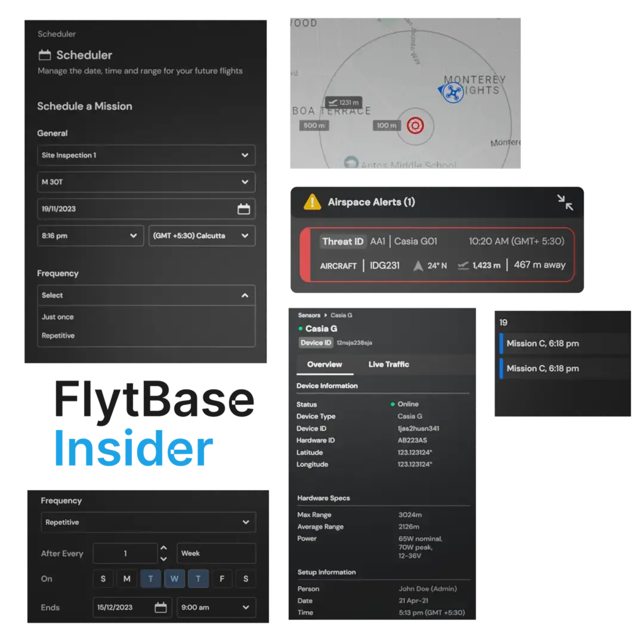Open the M 30T drone dropdown
The image size is (644, 644).
coord(146,182)
